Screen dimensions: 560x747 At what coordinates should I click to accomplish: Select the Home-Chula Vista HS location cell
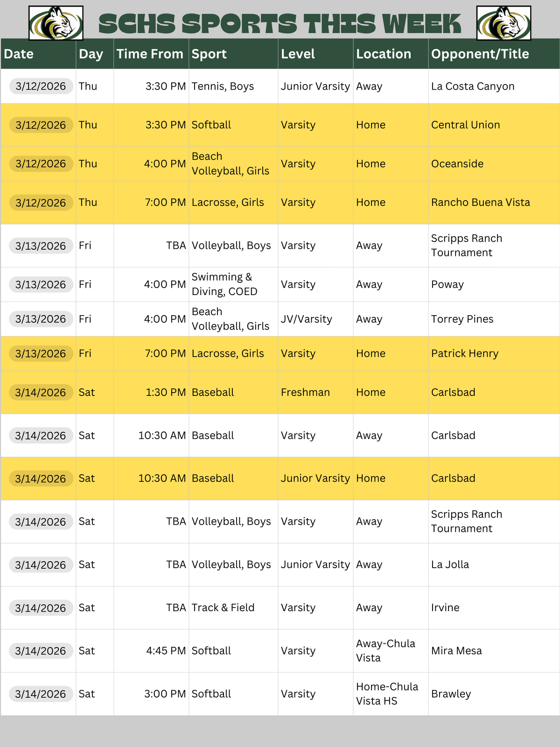pyautogui.click(x=387, y=694)
